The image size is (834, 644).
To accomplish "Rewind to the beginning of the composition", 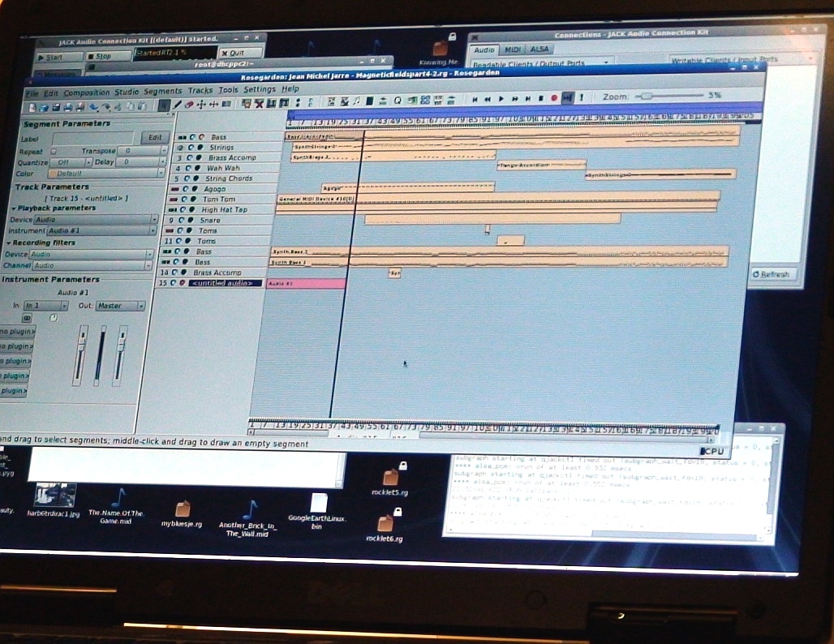I will (x=475, y=99).
